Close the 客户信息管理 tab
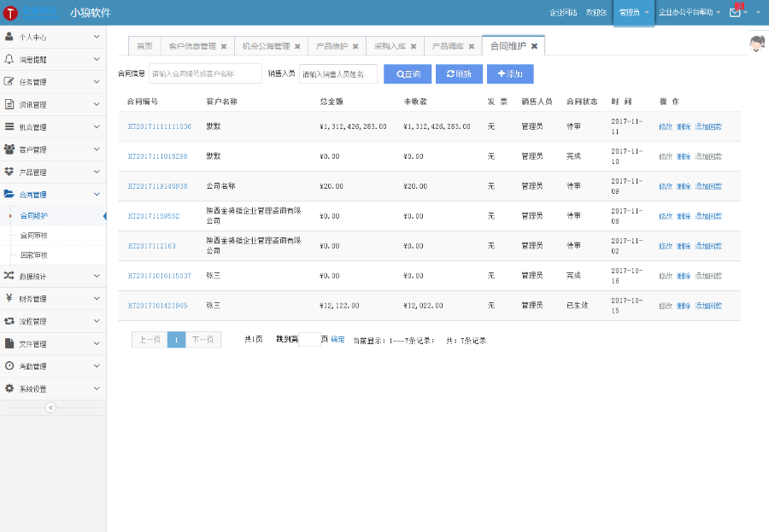The image size is (769, 532). pyautogui.click(x=224, y=47)
